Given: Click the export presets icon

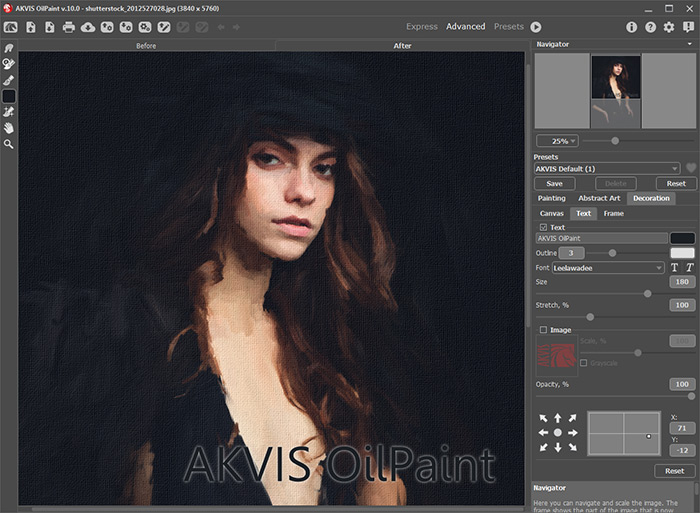Looking at the screenshot, I should click(x=126, y=27).
